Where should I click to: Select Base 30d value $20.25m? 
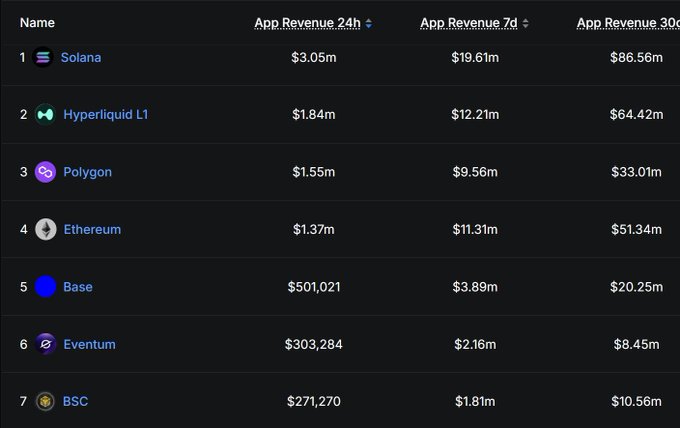(x=636, y=287)
